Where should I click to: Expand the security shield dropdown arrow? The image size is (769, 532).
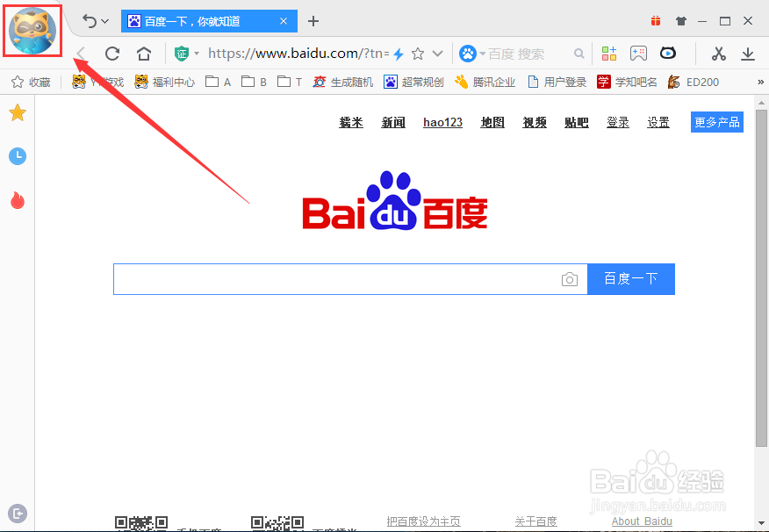(x=196, y=54)
